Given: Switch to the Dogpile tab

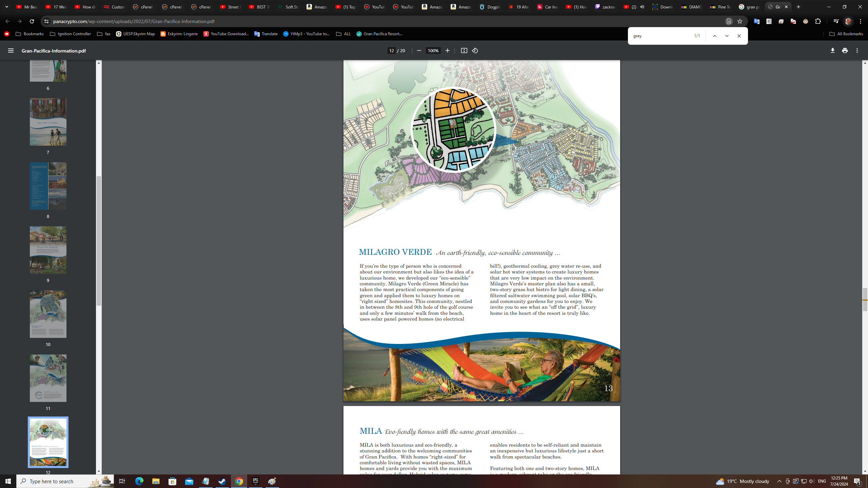Looking at the screenshot, I should [x=490, y=7].
